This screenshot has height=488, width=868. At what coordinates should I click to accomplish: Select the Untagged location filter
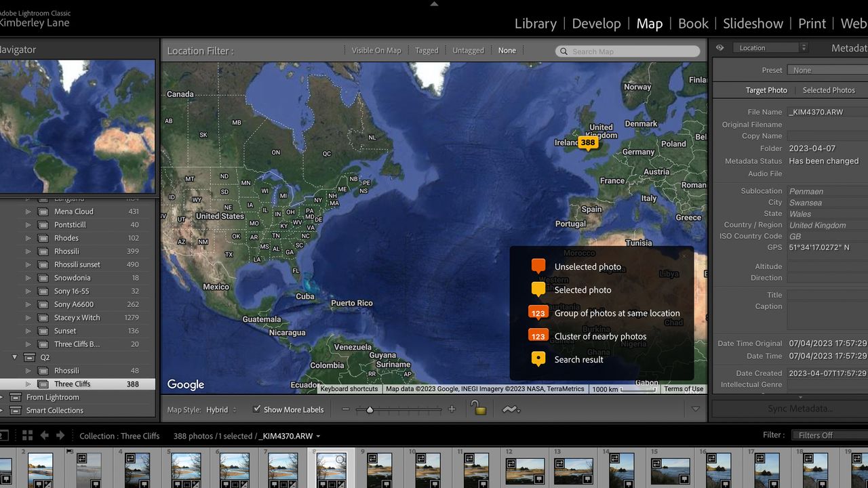pyautogui.click(x=468, y=50)
